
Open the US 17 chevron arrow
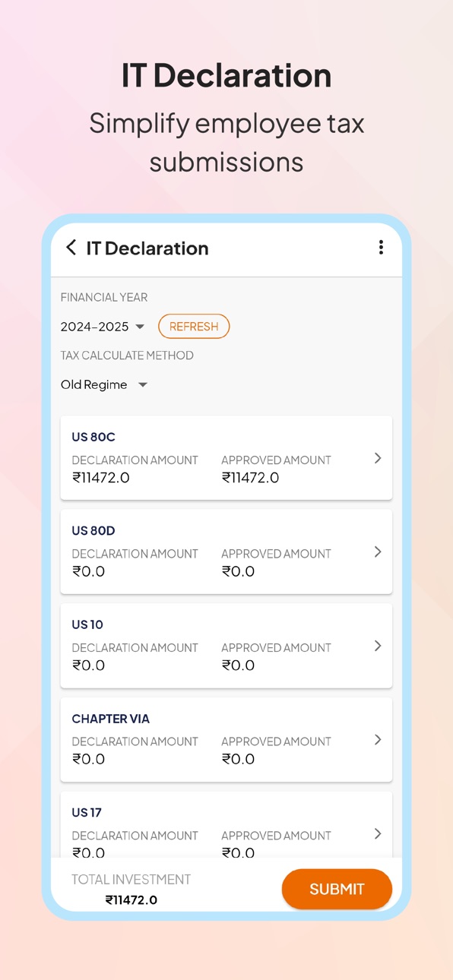point(378,834)
